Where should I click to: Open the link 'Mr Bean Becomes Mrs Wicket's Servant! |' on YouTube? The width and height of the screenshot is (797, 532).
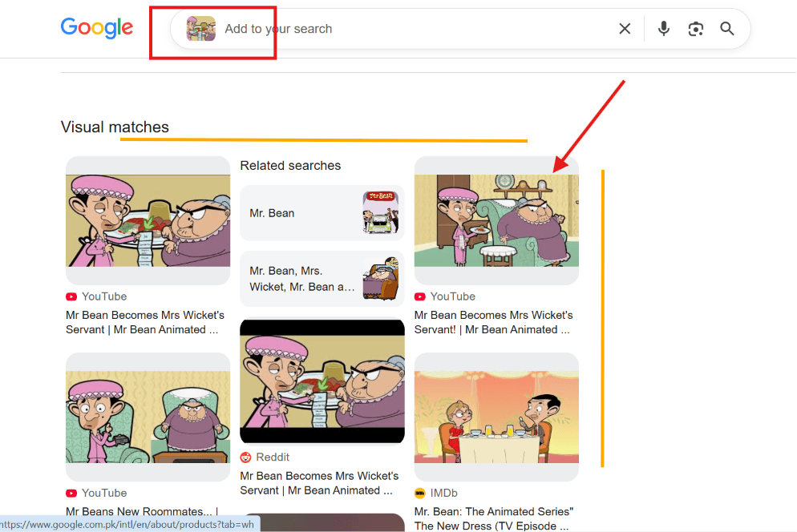click(x=494, y=322)
